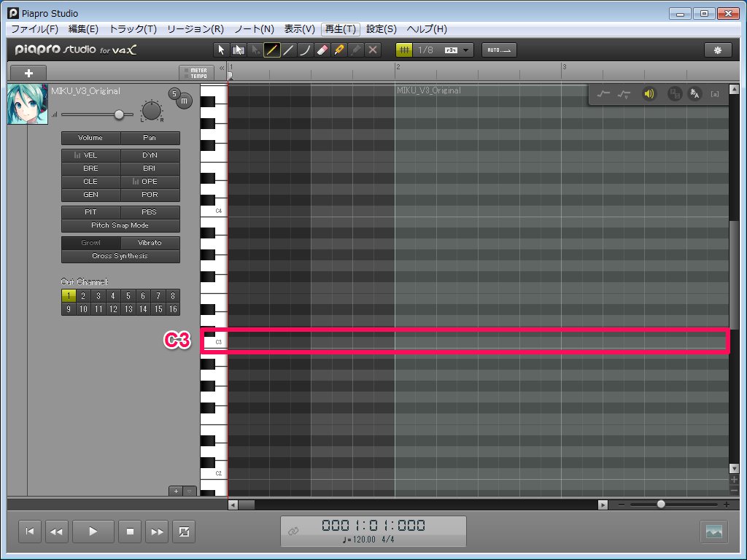Open the gear settings button at top right

718,50
